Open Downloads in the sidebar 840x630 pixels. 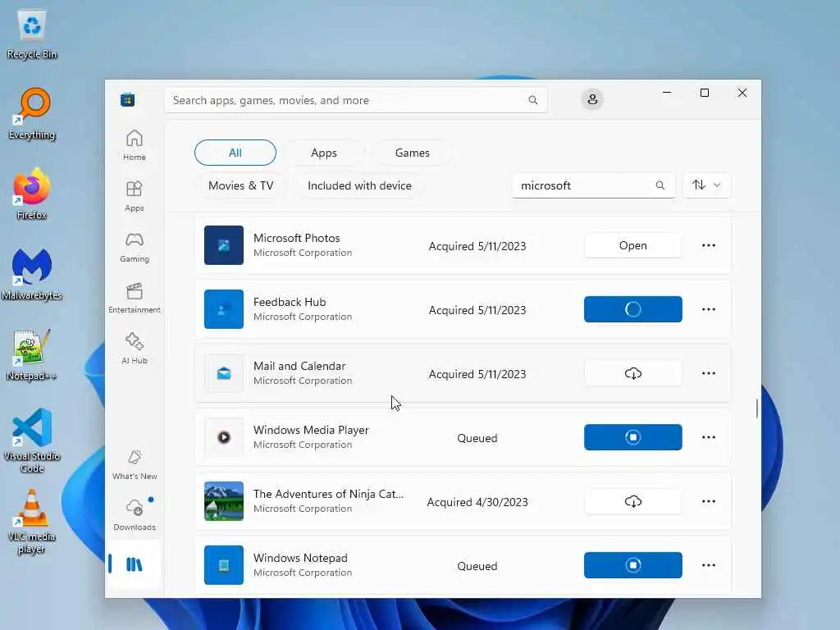(x=134, y=515)
